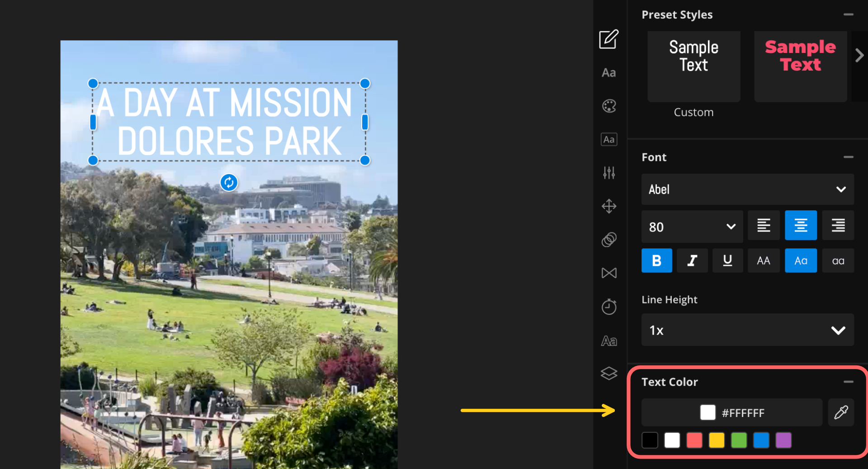Open the adjustment sliders panel

(609, 172)
